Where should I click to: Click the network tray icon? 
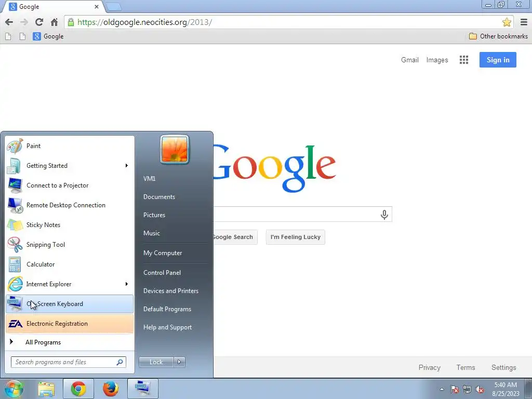coord(467,389)
